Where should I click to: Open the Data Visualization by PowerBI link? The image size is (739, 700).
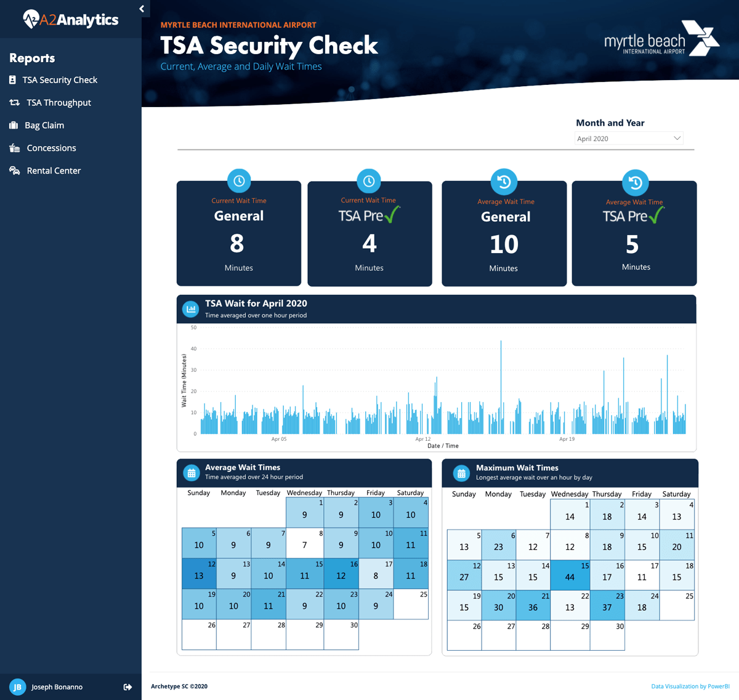pos(690,686)
